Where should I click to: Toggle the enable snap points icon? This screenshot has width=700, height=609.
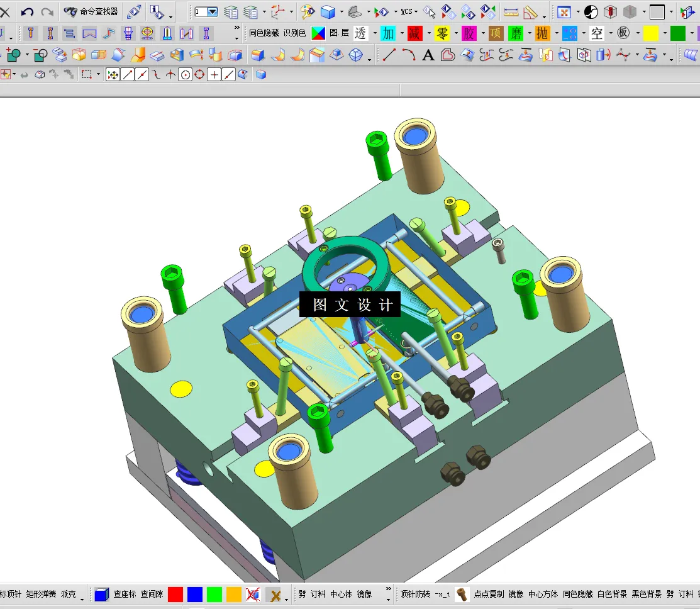[x=113, y=75]
